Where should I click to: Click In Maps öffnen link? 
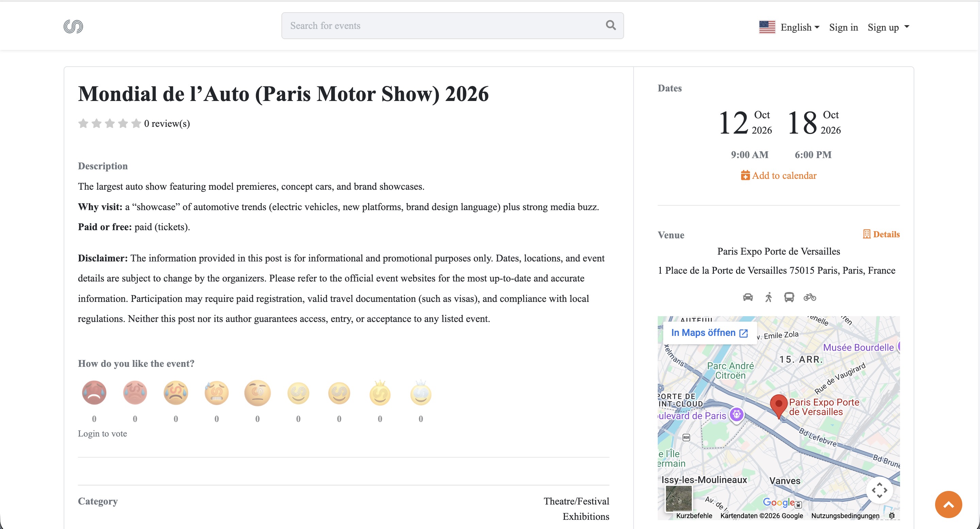point(709,333)
